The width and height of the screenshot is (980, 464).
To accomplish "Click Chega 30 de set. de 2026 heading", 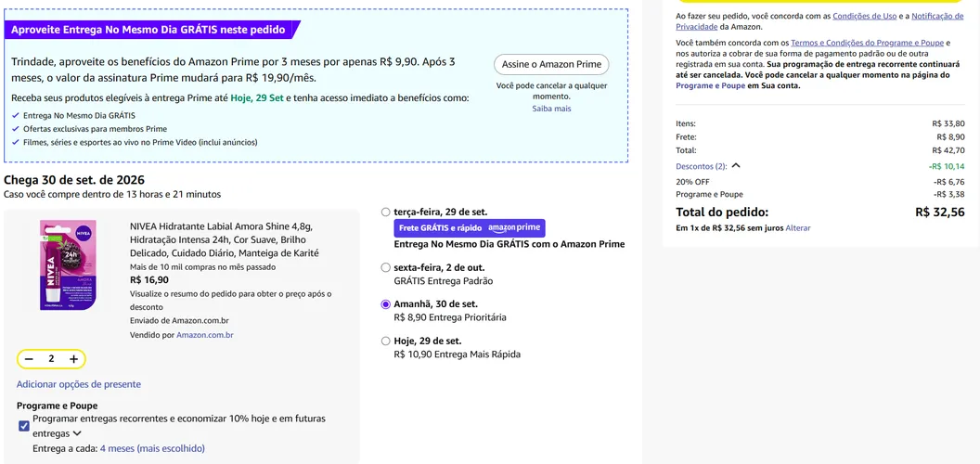I will point(73,180).
